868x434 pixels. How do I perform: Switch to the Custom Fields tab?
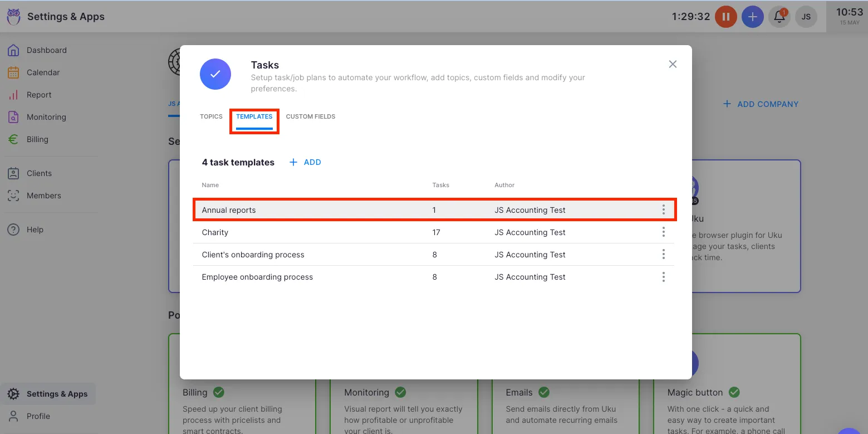310,116
